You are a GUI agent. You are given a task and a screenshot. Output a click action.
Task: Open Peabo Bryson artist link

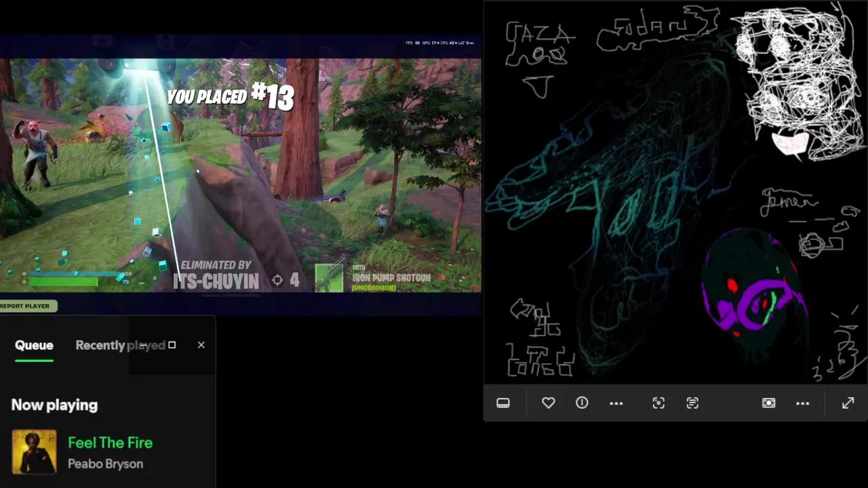pos(105,464)
